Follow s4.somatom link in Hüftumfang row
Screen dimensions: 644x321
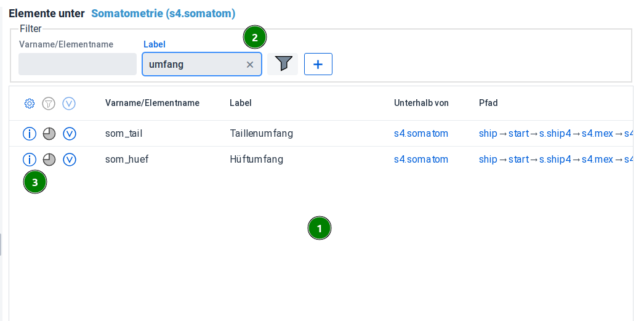(x=421, y=160)
